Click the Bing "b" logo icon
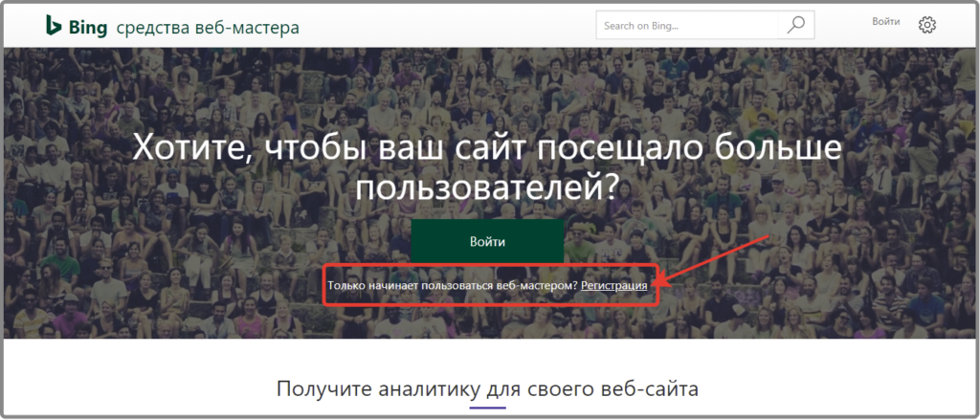This screenshot has height=420, width=980. [52, 26]
